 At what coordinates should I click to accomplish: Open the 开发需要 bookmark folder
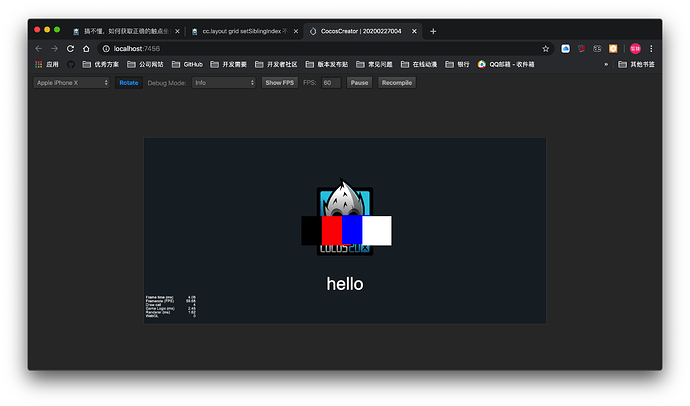228,65
